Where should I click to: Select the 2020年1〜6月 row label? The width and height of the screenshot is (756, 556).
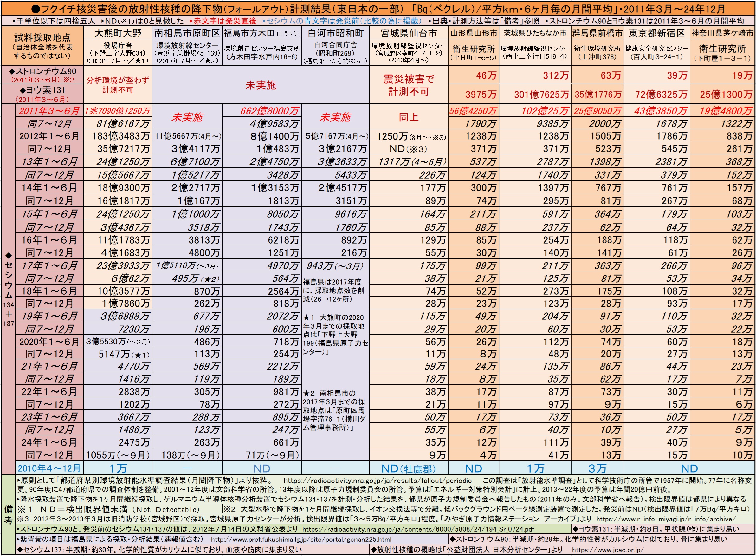49,342
